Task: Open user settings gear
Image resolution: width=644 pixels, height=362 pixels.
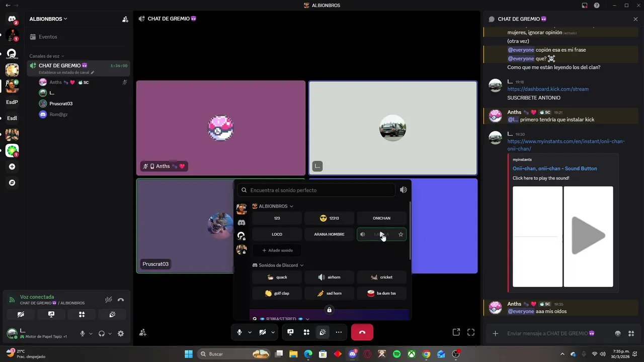Action: click(x=121, y=333)
